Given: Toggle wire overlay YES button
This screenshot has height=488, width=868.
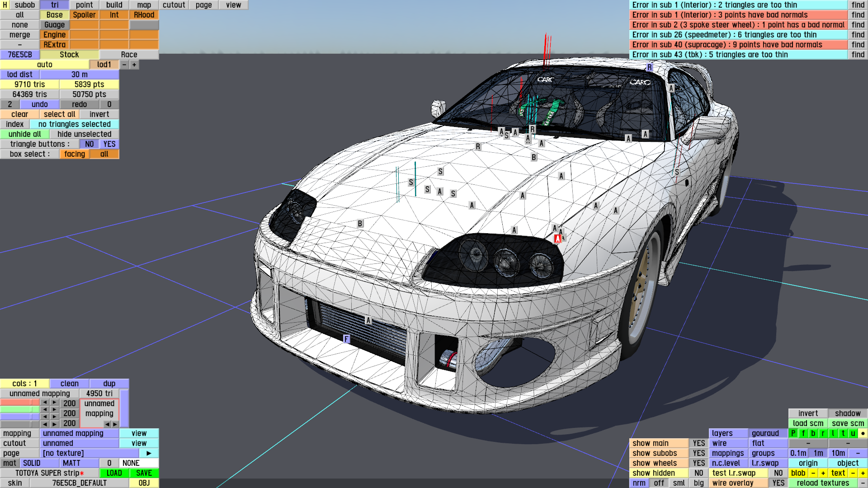Looking at the screenshot, I should [778, 483].
